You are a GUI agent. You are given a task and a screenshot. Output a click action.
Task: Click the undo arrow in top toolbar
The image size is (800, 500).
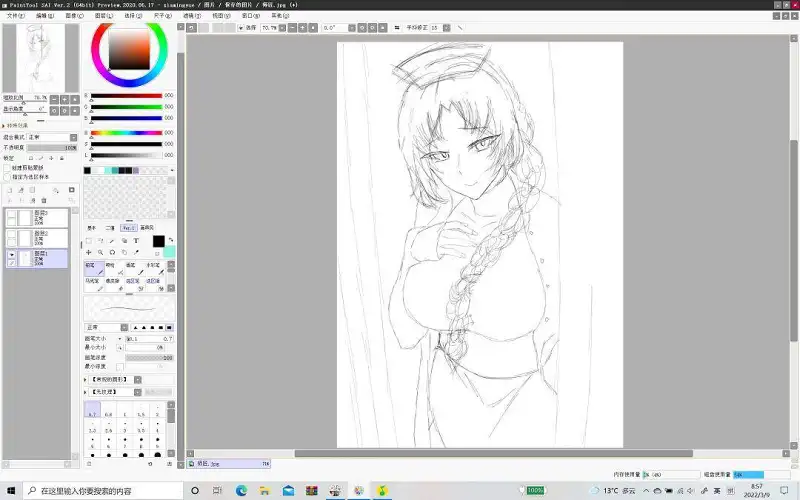click(191, 28)
